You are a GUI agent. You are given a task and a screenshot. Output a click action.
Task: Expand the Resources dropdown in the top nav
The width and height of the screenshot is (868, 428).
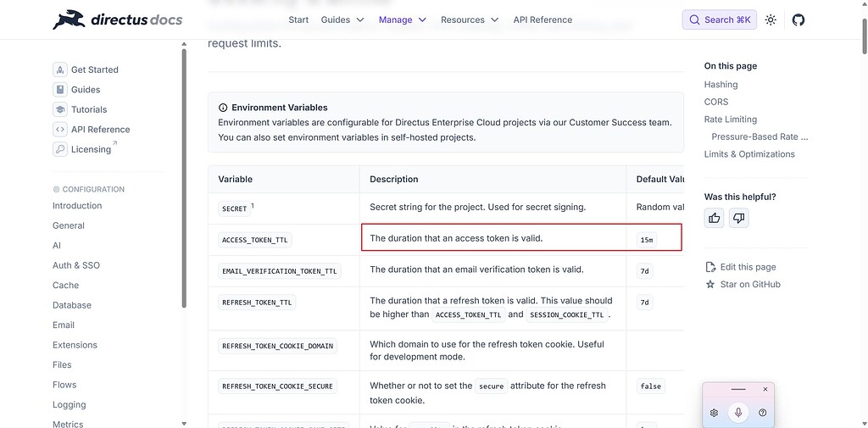click(470, 20)
